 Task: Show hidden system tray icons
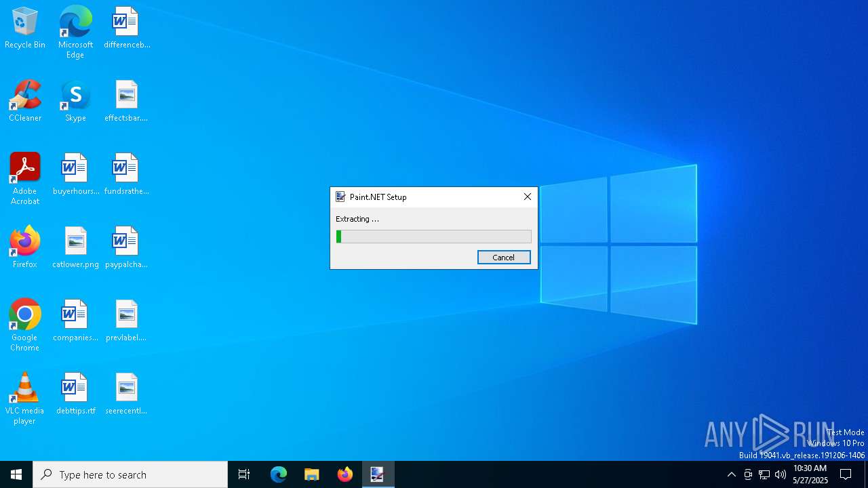point(731,474)
